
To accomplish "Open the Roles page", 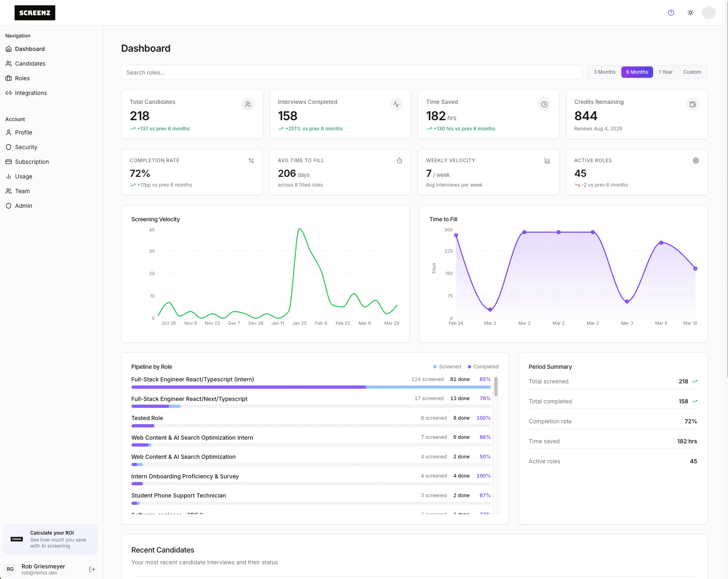I will click(x=22, y=78).
